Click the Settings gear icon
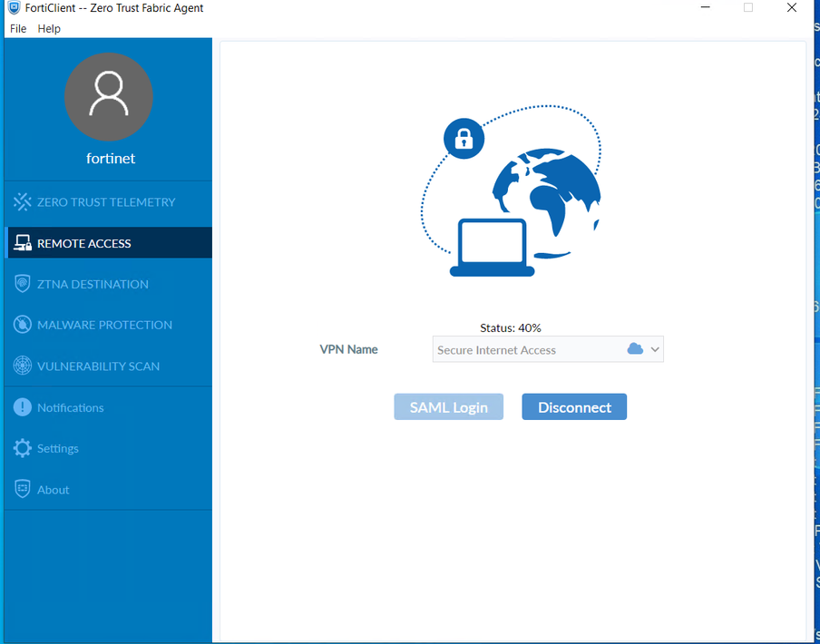 pos(23,448)
